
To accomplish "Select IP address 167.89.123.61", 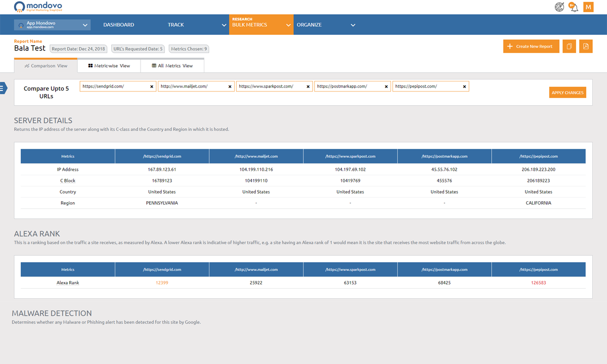I will point(162,169).
